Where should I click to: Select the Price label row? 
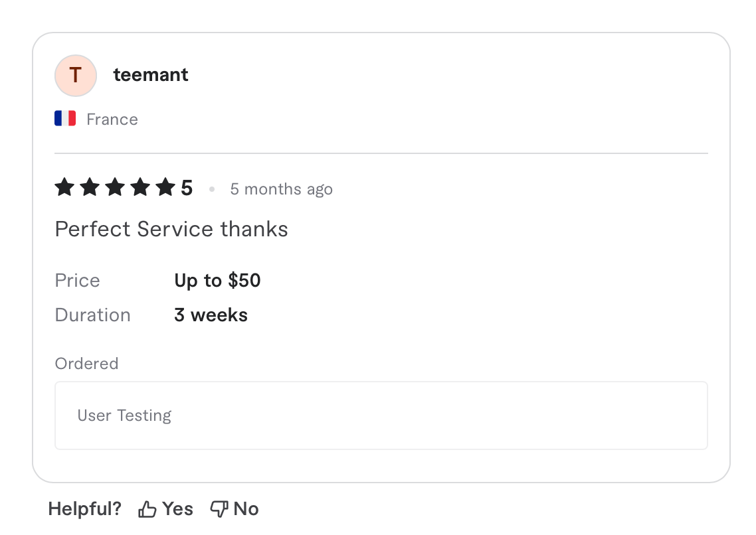click(77, 280)
